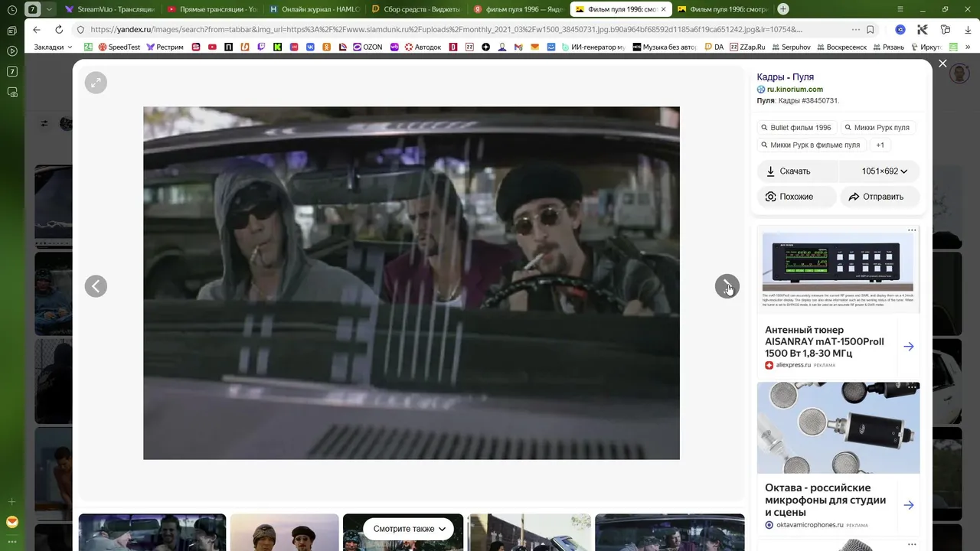Search Микки Рурк в фильме пуля
Viewport: 980px width, 551px height.
coord(811,145)
